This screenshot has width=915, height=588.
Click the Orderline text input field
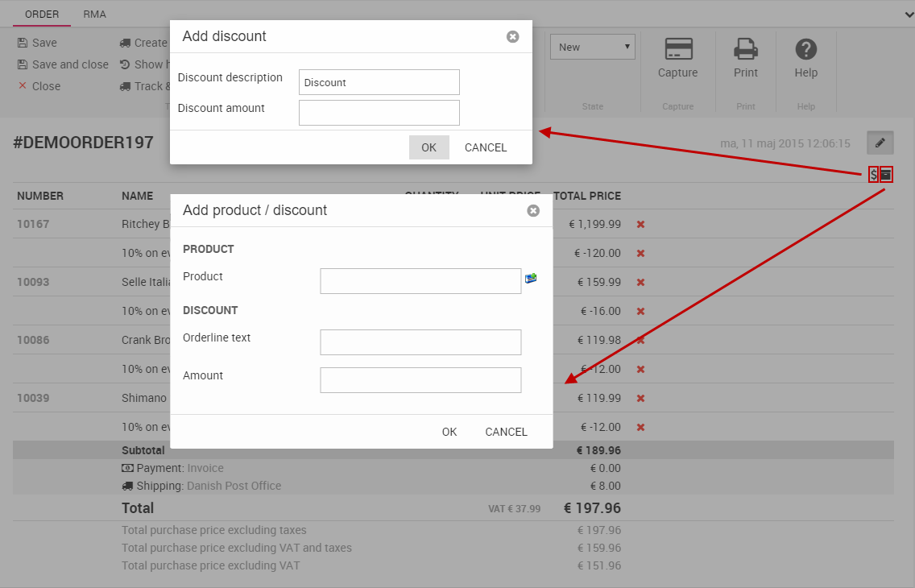click(x=420, y=342)
